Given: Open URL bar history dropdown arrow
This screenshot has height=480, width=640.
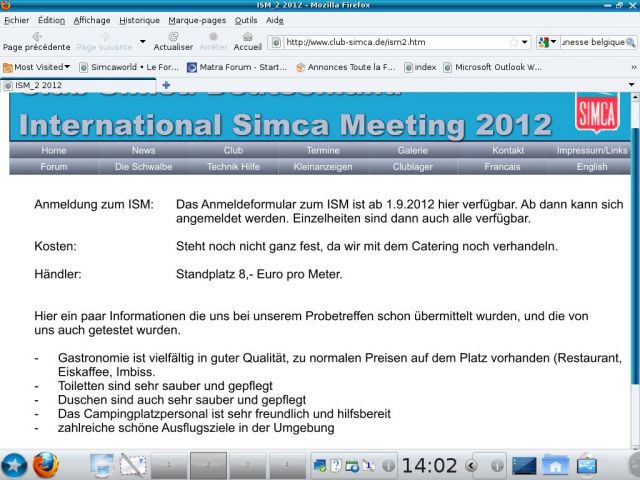Looking at the screenshot, I should point(524,42).
